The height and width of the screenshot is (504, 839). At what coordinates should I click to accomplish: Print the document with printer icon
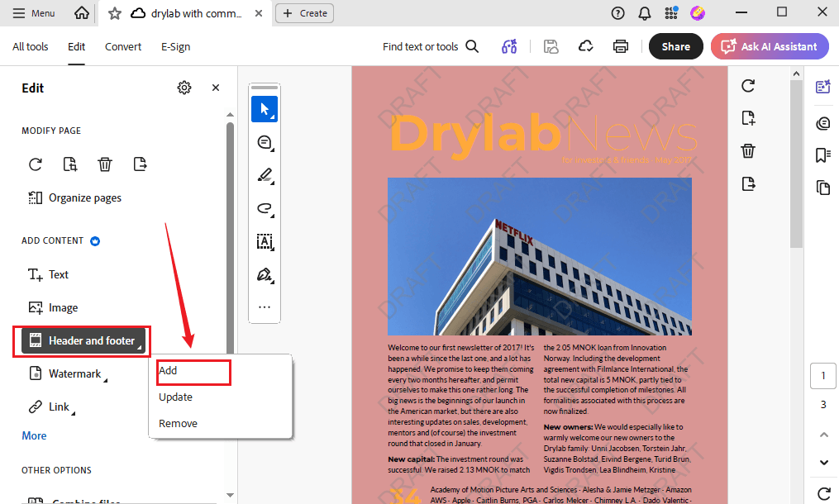point(620,46)
